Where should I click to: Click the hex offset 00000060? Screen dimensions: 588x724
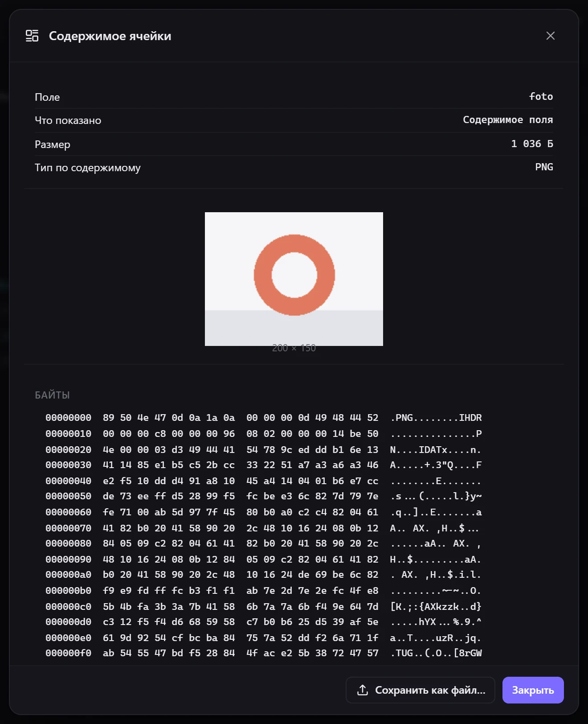click(68, 512)
